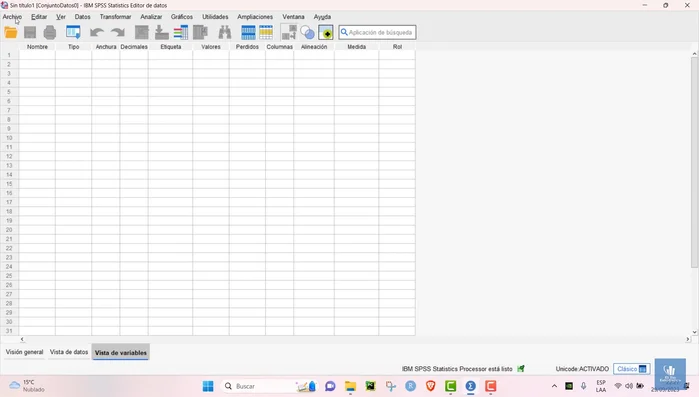This screenshot has height=397, width=699.
Task: Click the toolbar icon with yellow plus
Action: pos(326,33)
